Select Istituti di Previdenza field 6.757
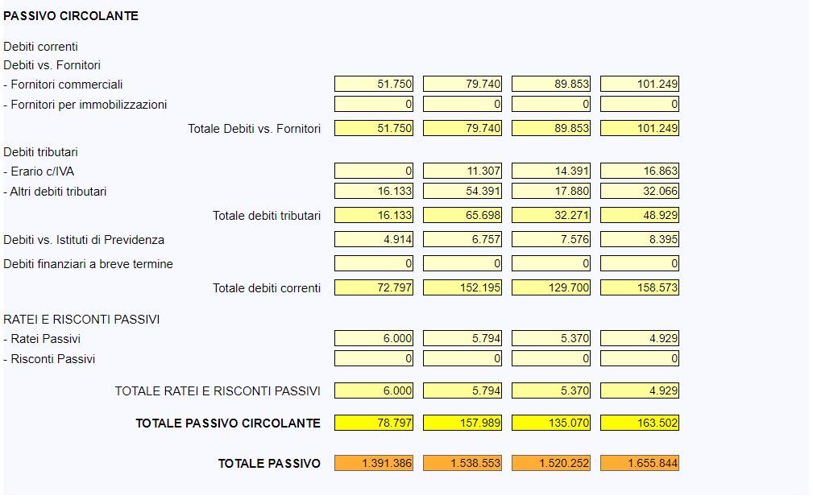Screen dimensions: 813x504 (x=462, y=239)
